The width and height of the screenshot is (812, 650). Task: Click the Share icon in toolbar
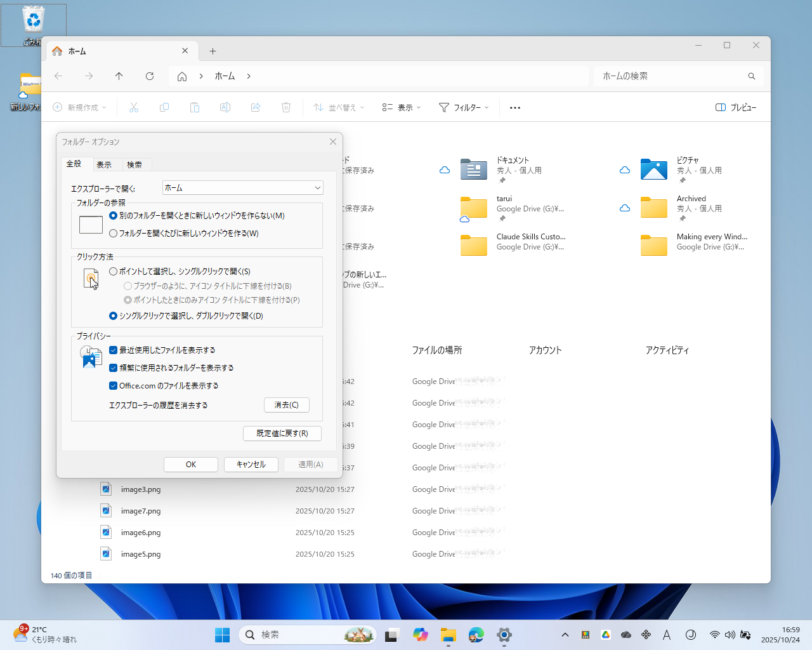[256, 107]
